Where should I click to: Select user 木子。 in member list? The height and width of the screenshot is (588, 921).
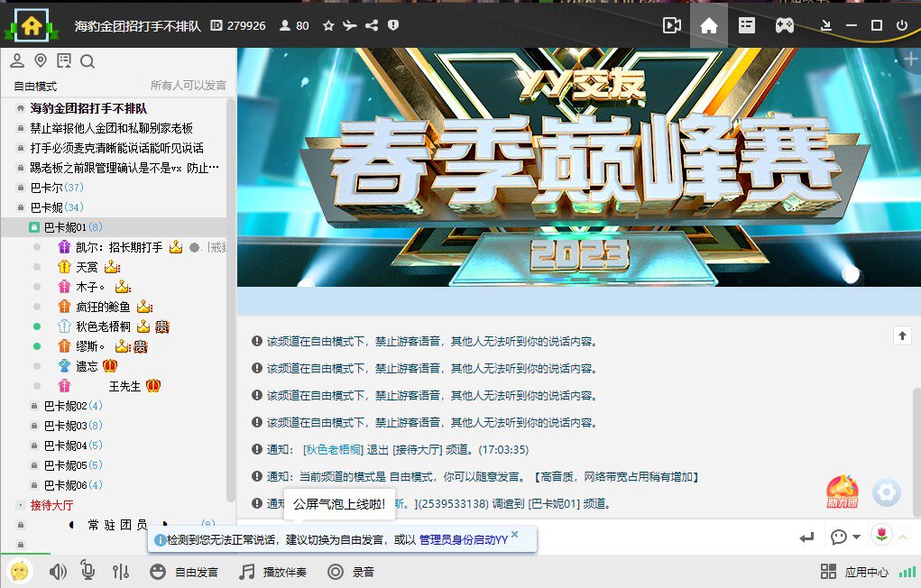[90, 288]
